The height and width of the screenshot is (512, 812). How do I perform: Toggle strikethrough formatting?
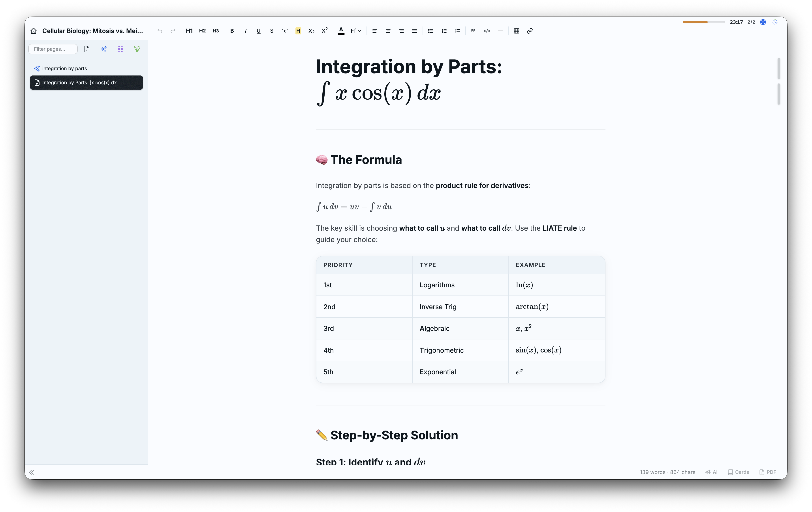272,31
